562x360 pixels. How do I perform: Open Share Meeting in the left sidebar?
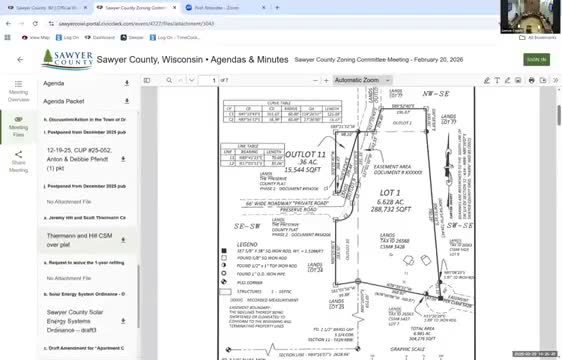(18, 162)
